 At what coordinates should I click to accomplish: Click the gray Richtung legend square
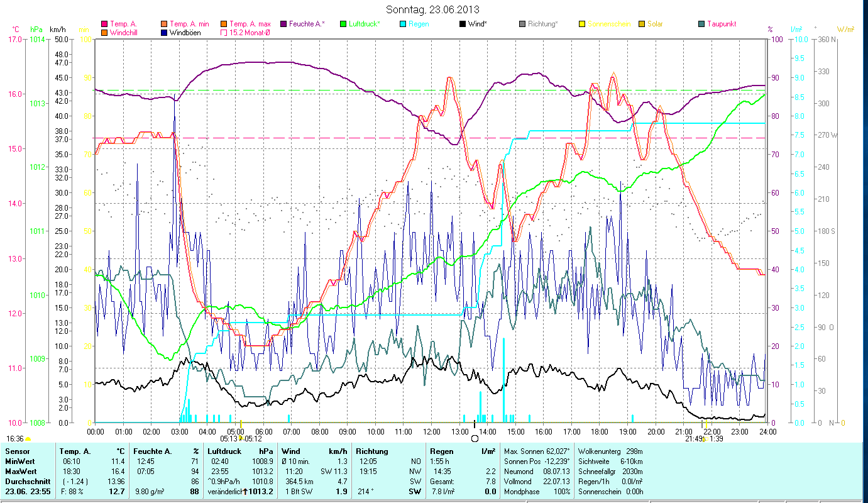pos(522,24)
